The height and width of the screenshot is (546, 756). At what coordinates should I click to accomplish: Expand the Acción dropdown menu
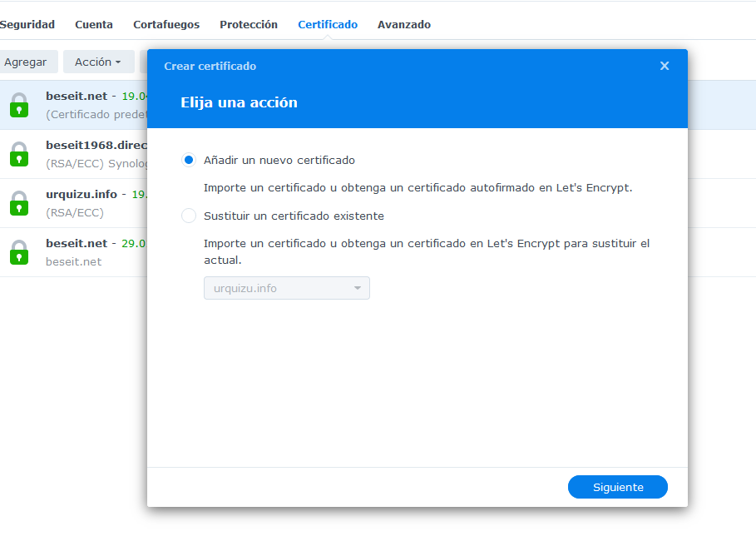point(98,62)
